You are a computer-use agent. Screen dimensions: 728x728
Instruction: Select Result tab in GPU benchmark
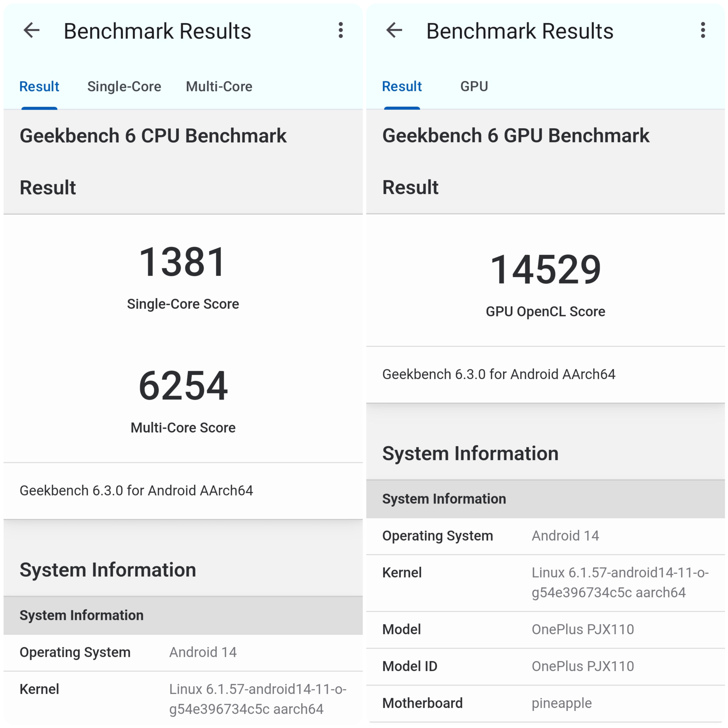click(x=402, y=87)
